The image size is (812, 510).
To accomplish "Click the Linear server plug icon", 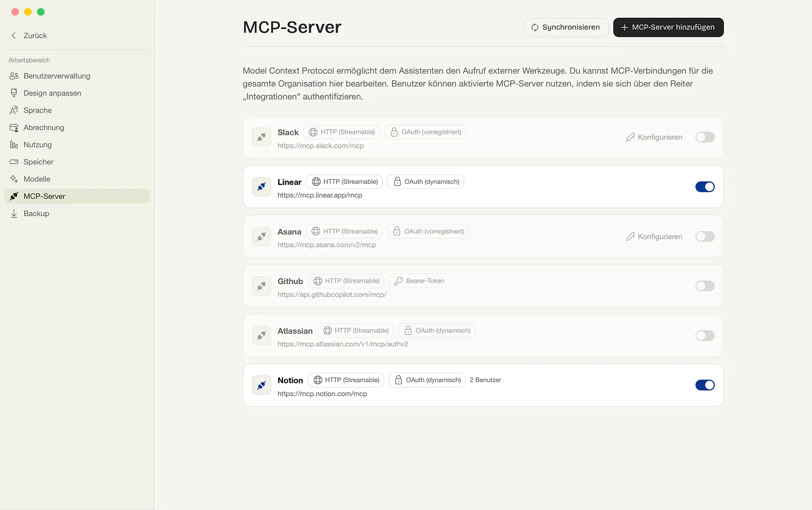I will (x=262, y=186).
